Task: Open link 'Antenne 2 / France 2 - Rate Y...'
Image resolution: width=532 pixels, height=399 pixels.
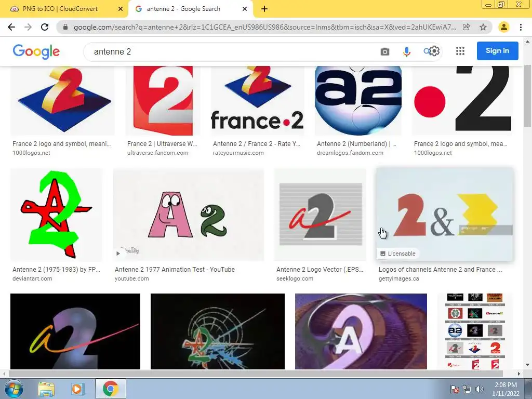Action: point(257,144)
